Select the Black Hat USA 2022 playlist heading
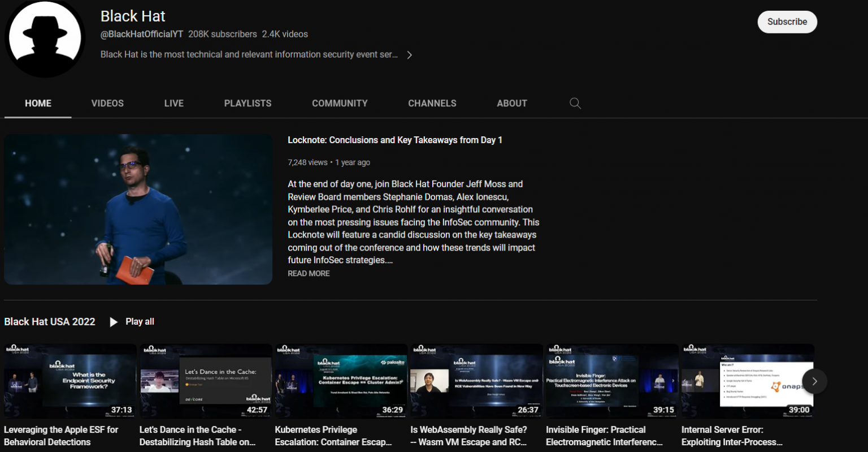 (x=50, y=321)
